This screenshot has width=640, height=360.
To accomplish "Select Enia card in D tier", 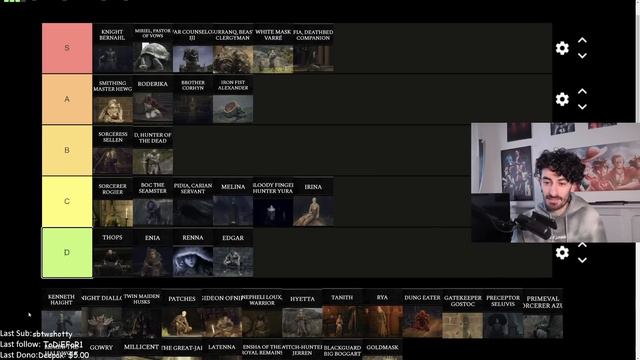I will (153, 253).
